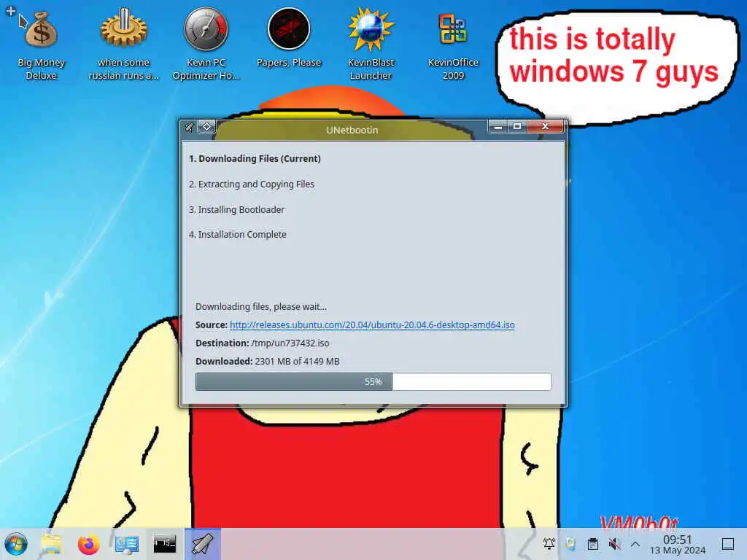Screen dimensions: 747x560
Task: Click the muted volume tray icon
Action: tap(614, 544)
